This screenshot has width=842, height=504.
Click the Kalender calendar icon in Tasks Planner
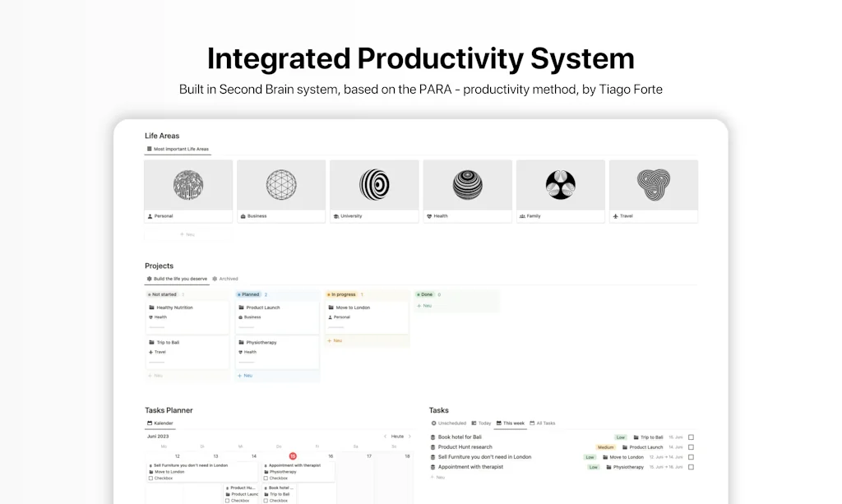click(x=149, y=423)
